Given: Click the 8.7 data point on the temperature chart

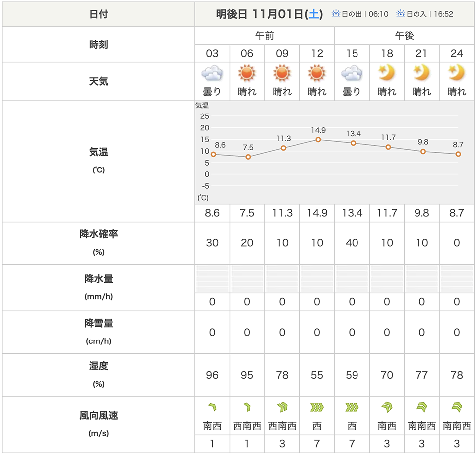Looking at the screenshot, I should pos(458,154).
